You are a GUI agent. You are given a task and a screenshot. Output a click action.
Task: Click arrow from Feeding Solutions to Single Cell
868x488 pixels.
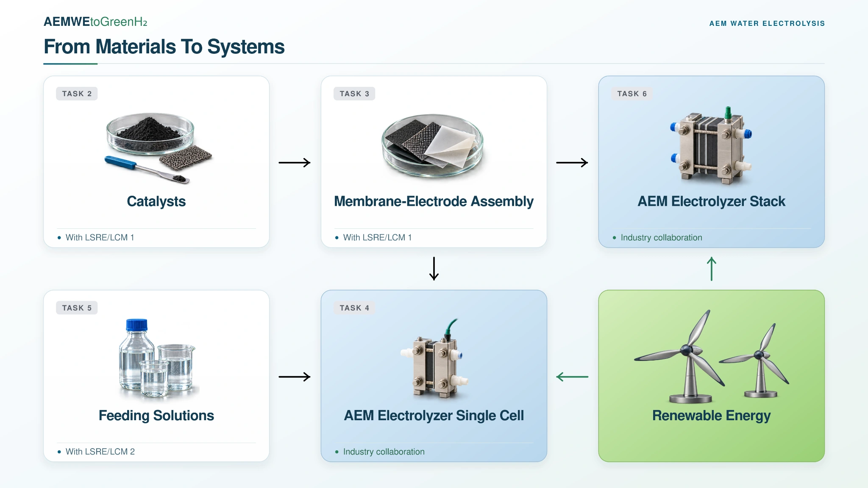[x=295, y=377]
